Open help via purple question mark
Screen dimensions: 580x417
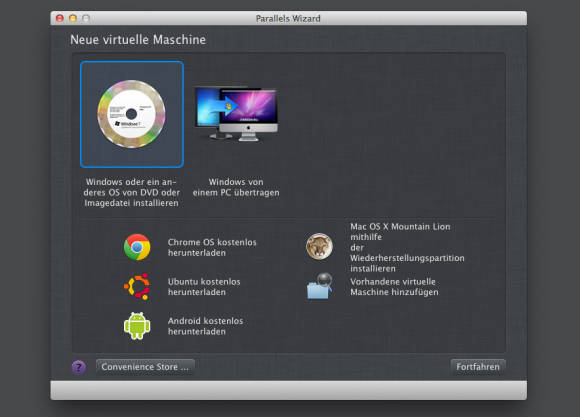tap(78, 367)
